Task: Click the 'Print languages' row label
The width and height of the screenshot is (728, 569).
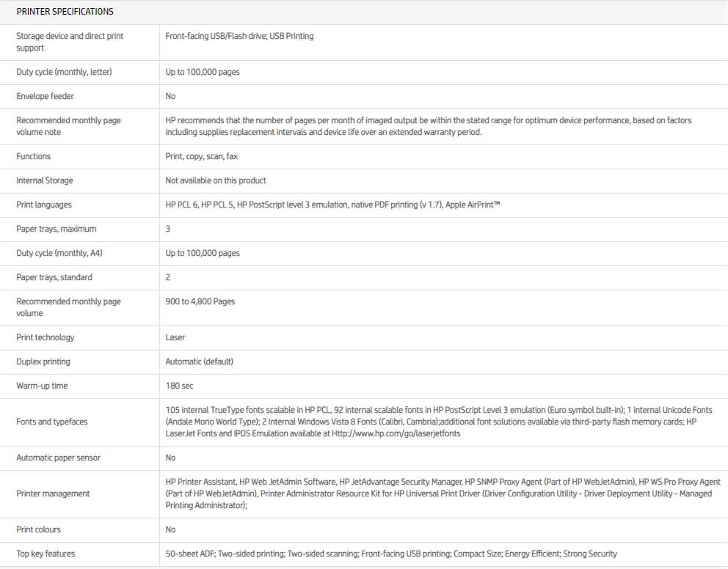Action: 44,205
